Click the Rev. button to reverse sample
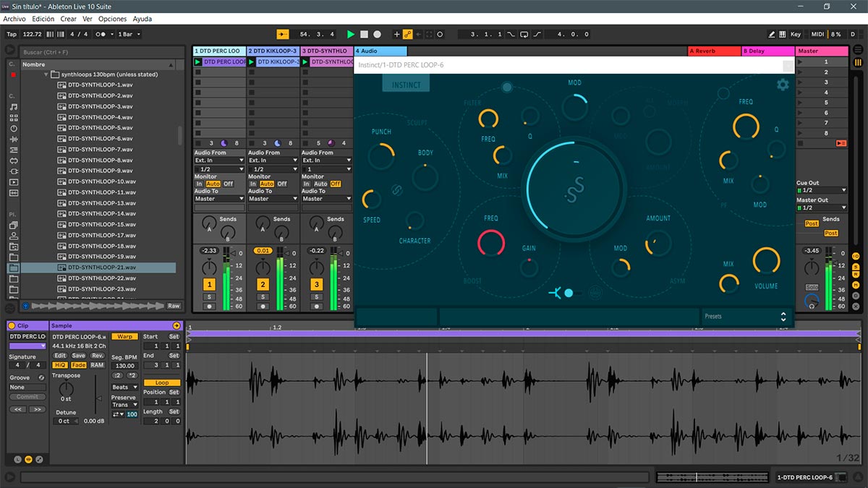The image size is (868, 488). click(x=97, y=356)
